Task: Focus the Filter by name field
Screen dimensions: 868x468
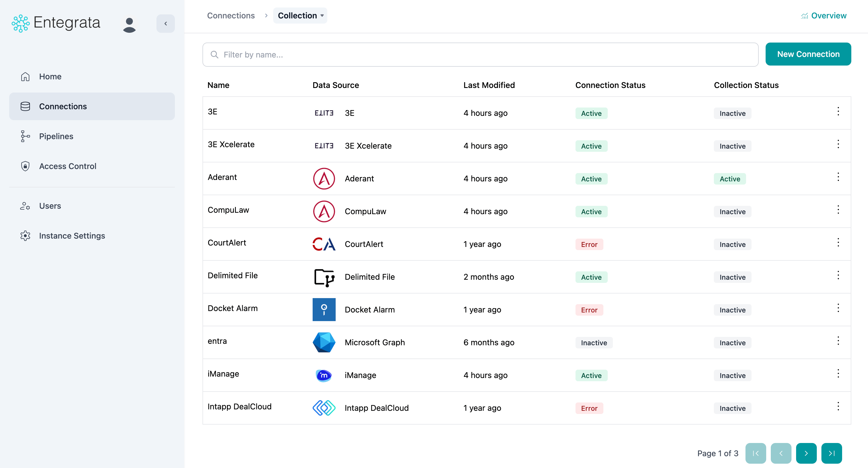Action: [480, 55]
